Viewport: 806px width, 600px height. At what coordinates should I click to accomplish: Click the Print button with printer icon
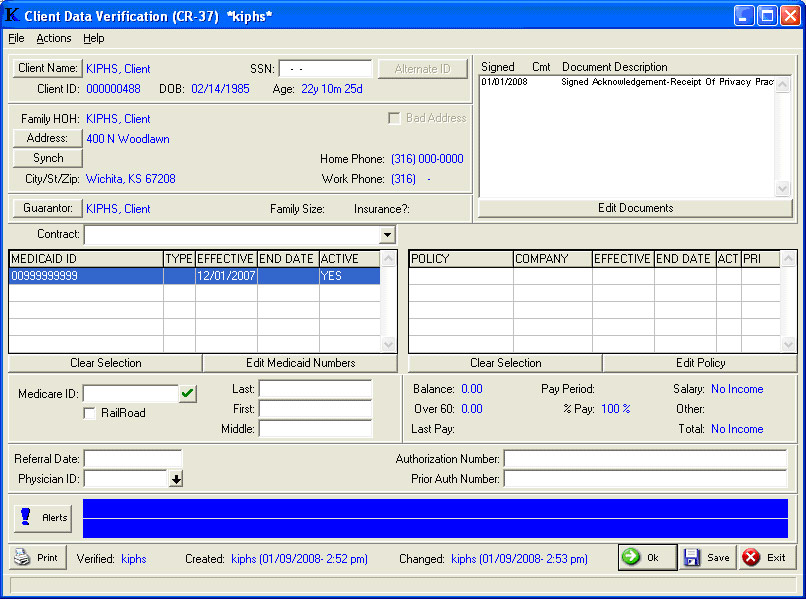point(37,558)
